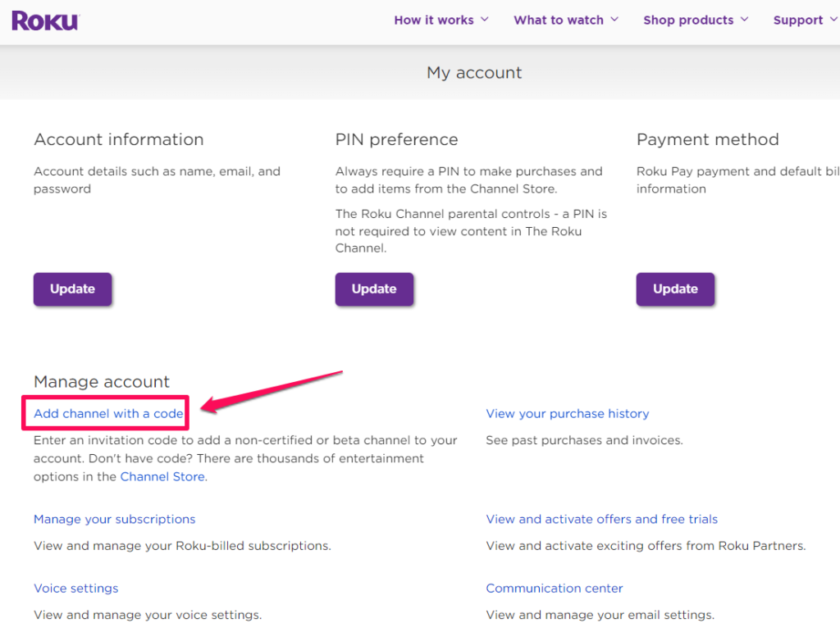The height and width of the screenshot is (641, 840).
Task: Expand the How it works chevron
Action: click(484, 20)
